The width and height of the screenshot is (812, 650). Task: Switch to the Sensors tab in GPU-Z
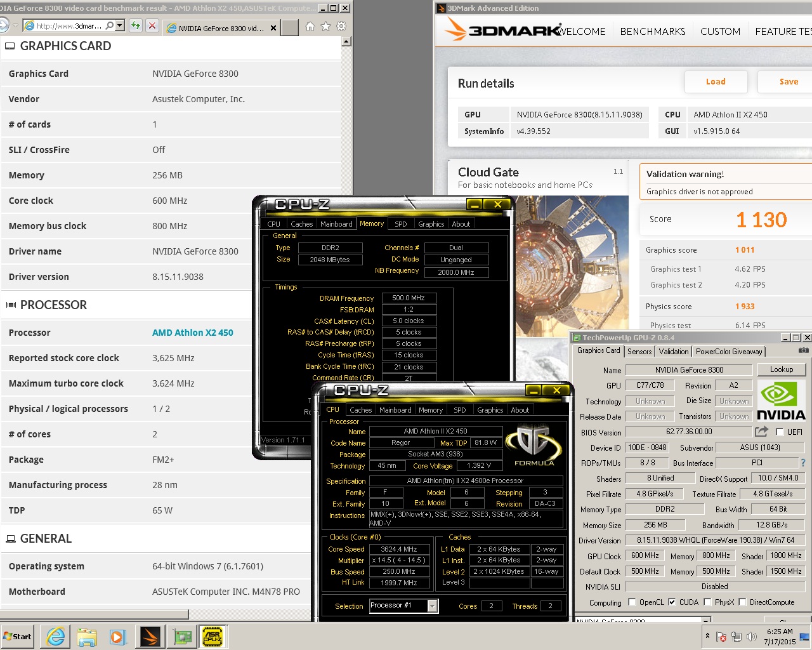pos(639,352)
